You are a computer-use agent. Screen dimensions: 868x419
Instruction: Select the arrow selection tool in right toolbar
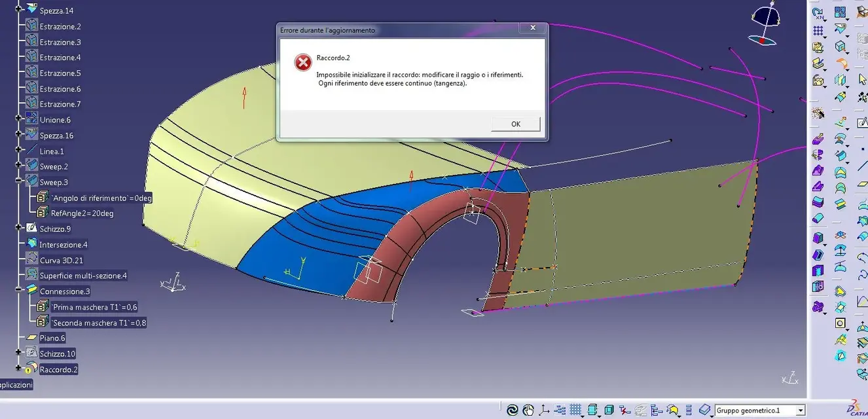[861, 80]
